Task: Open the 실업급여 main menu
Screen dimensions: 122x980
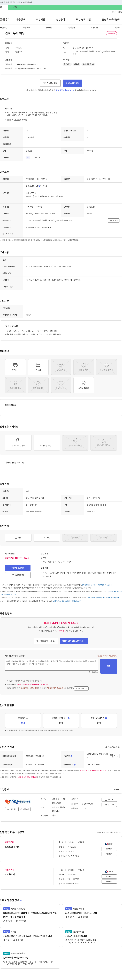Action: [x=61, y=19]
